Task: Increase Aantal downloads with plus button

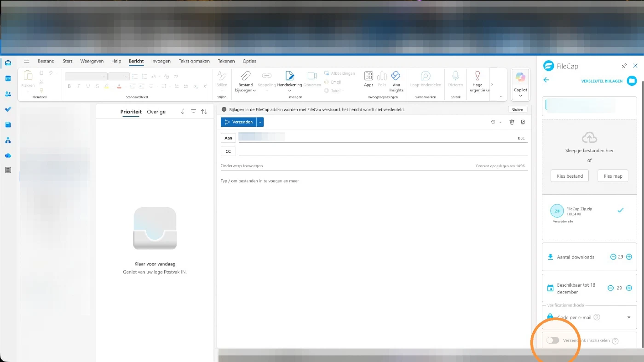Action: [629, 257]
